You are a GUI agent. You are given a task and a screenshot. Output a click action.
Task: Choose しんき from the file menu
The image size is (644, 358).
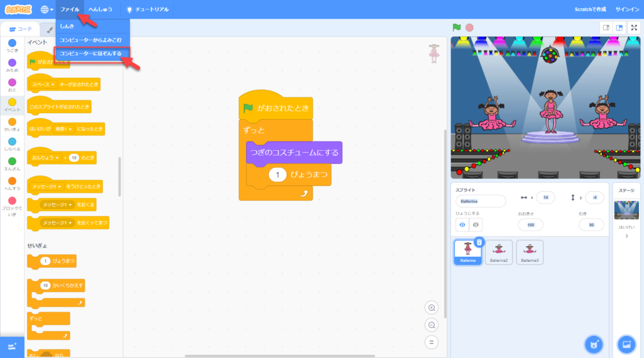pos(67,26)
